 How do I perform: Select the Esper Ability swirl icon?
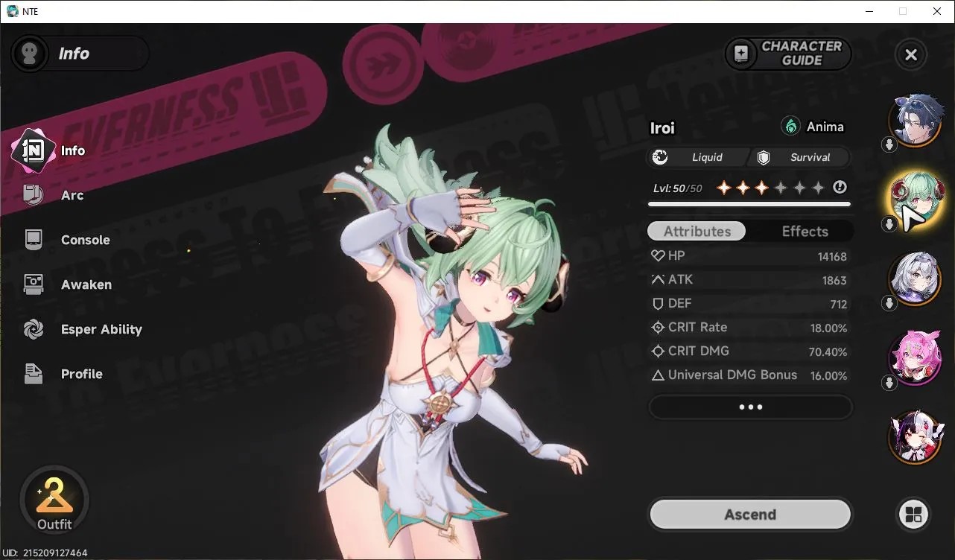coord(34,329)
